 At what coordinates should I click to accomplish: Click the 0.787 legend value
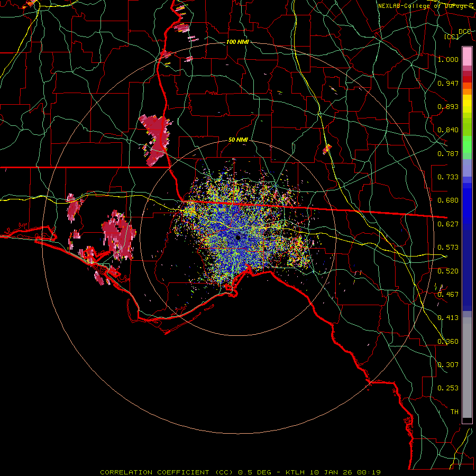[x=448, y=153]
